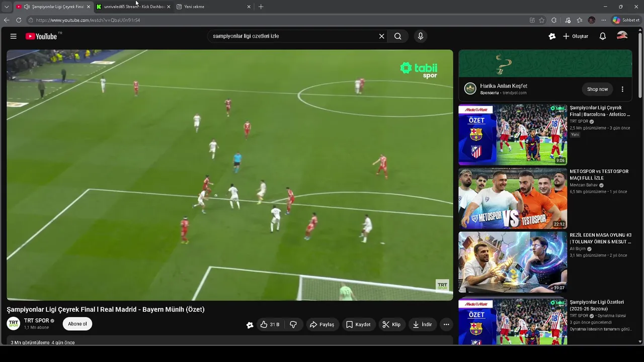Open the browser settings ellipsis menu

pyautogui.click(x=604, y=20)
